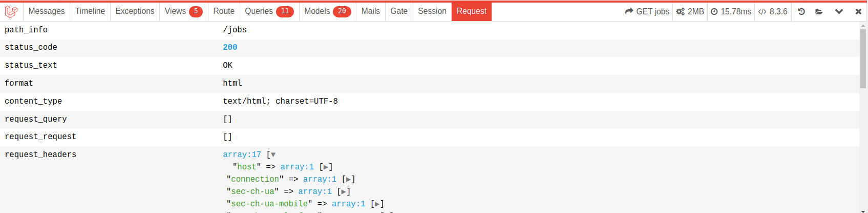This screenshot has width=868, height=213.
Task: Go to the Views tab
Action: [x=183, y=11]
